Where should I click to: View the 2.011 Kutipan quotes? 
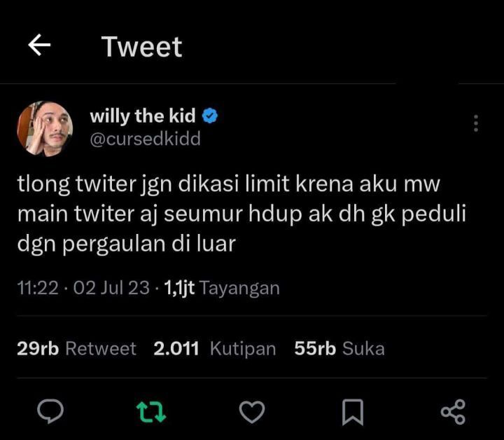215,349
